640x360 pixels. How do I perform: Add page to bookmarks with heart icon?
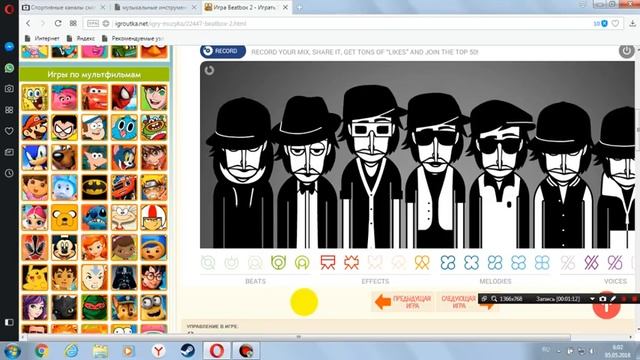pyautogui.click(x=615, y=24)
